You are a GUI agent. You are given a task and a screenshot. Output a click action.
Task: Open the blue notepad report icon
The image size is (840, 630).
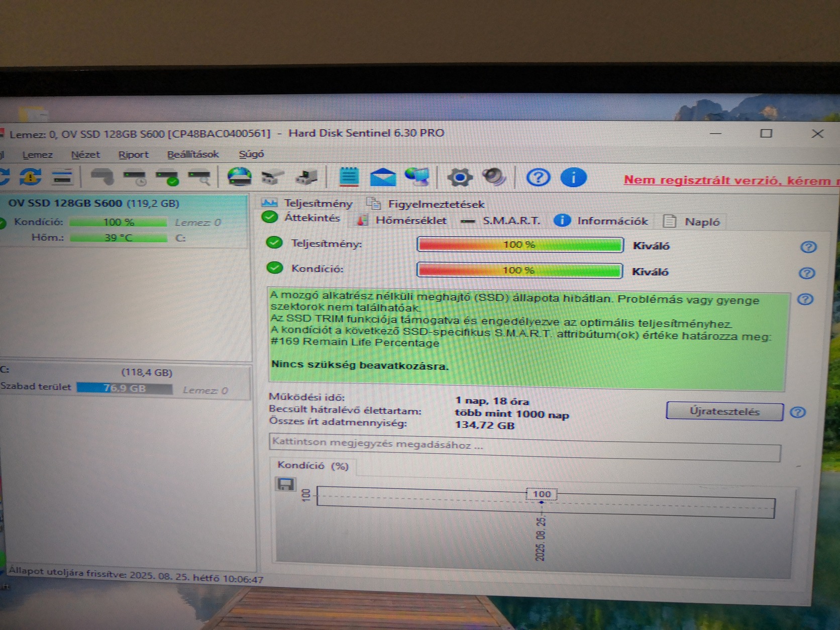click(x=349, y=177)
